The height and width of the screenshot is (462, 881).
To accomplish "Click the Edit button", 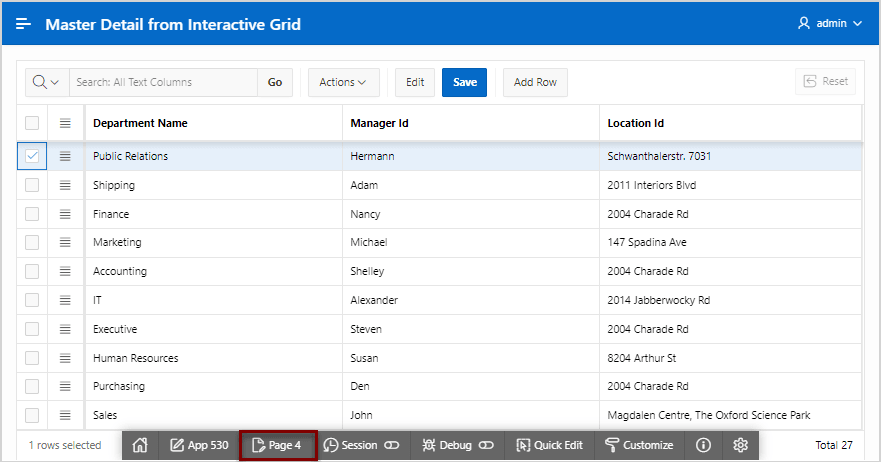I will click(x=415, y=82).
